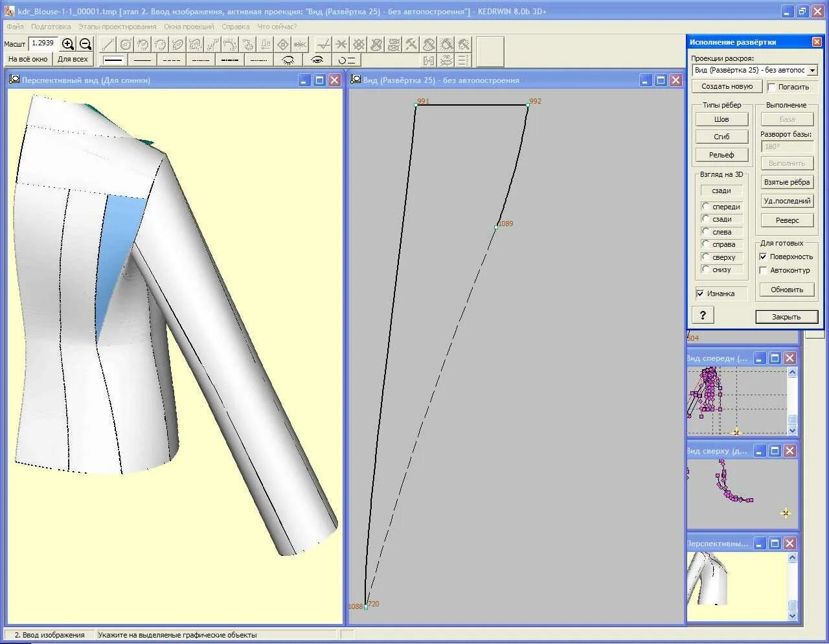Click the layered mesh icon in lower toolbar

(446, 60)
